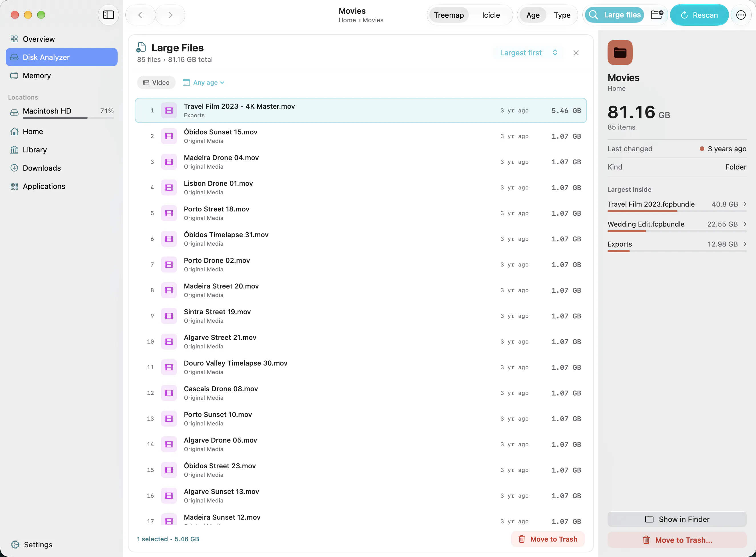Click the add folder icon in toolbar
The image size is (756, 557).
pos(656,15)
